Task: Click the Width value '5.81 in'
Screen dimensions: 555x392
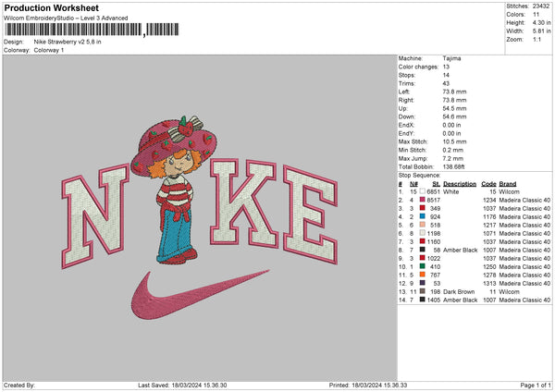Action: pyautogui.click(x=541, y=31)
